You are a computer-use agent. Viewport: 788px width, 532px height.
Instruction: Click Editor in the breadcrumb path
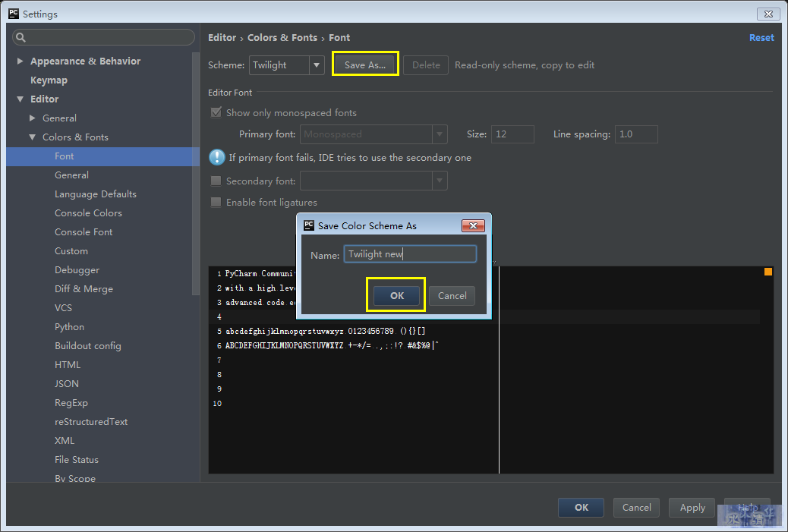pyautogui.click(x=222, y=38)
